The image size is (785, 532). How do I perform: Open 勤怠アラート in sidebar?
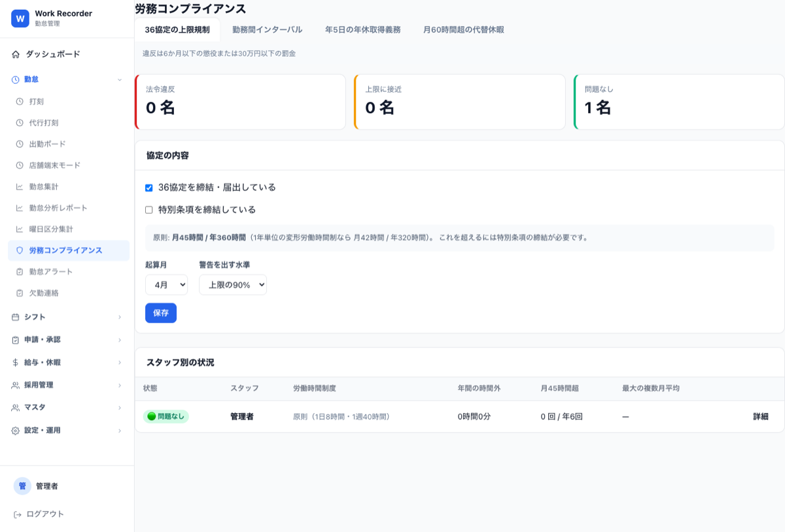coord(68,272)
